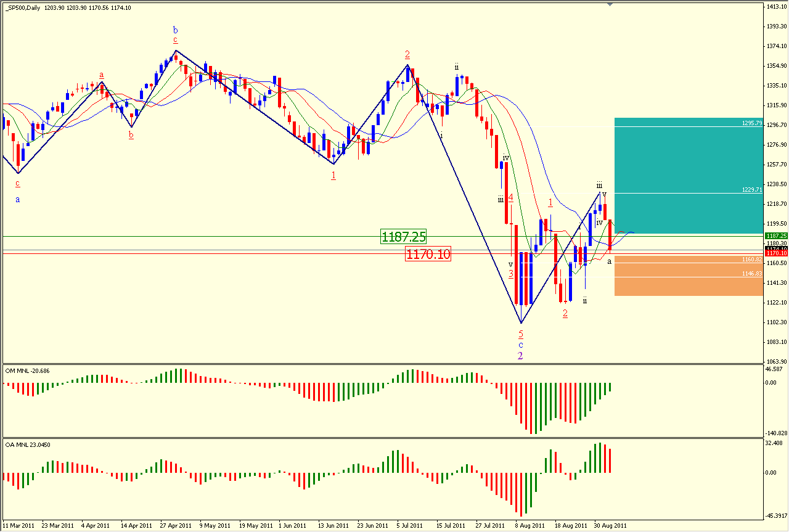Click the 1229.71 level label in teal zone
The image size is (789, 532).
pos(753,190)
